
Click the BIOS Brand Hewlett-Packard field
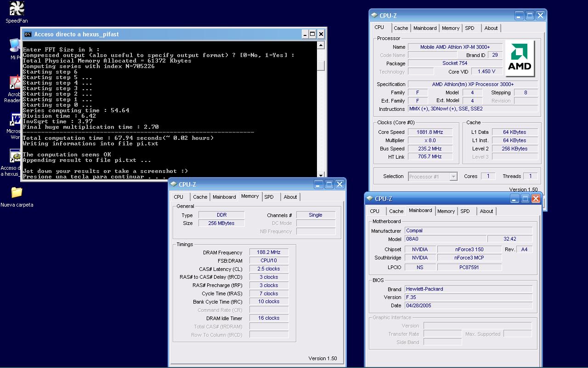pos(468,289)
